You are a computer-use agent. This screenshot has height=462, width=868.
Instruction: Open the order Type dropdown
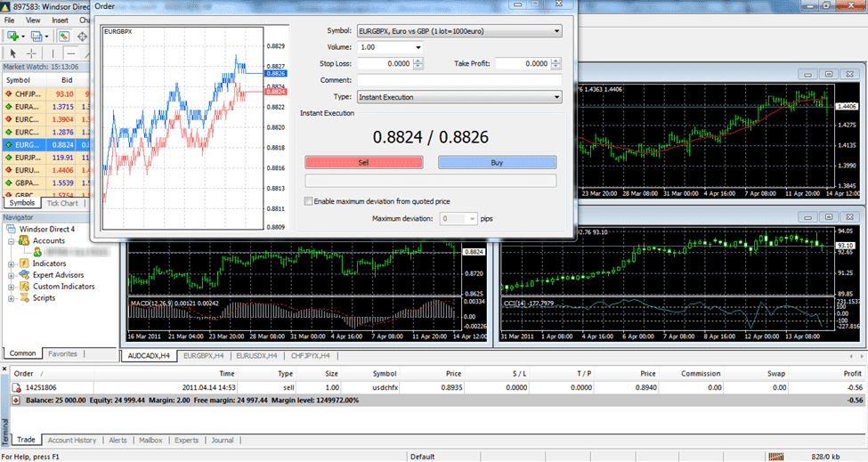pyautogui.click(x=556, y=97)
